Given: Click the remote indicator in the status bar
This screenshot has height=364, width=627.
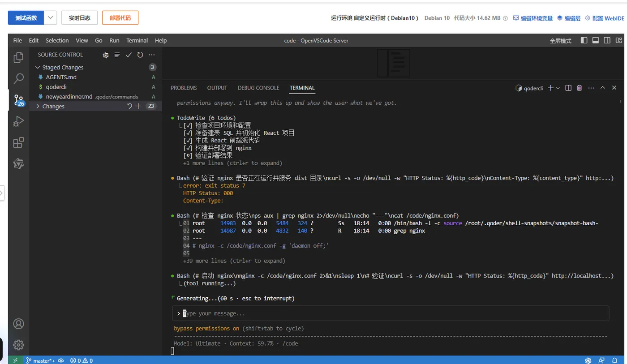Looking at the screenshot, I should click(15, 360).
